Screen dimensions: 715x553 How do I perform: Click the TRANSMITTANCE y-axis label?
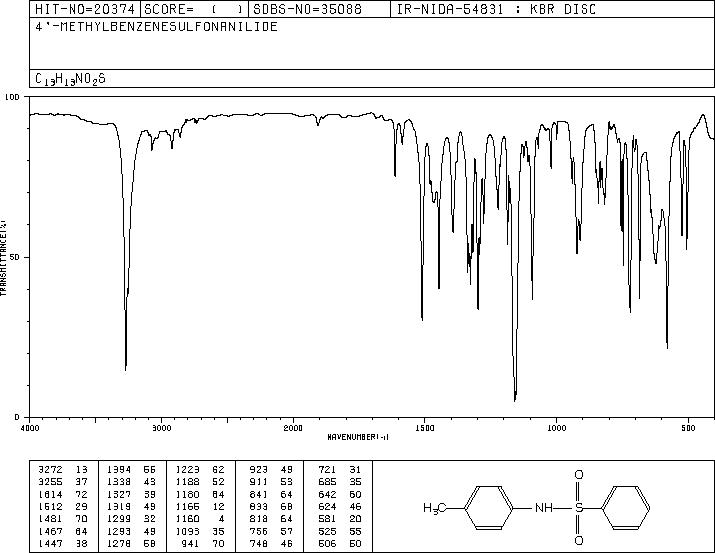click(5, 258)
